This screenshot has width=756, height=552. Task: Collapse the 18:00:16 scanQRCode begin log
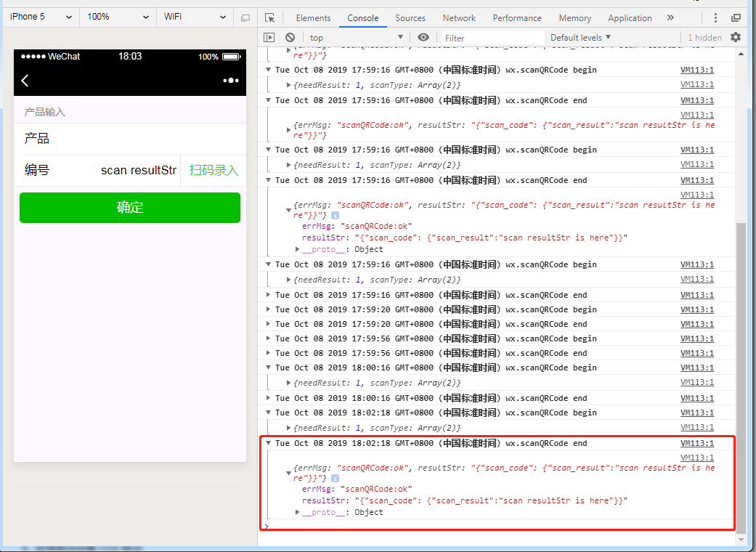[269, 368]
